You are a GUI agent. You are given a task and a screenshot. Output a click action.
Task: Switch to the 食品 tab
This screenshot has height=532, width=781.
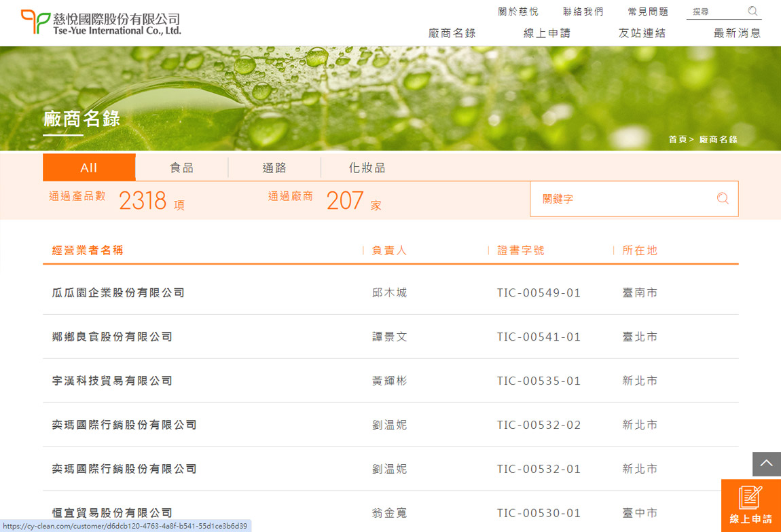click(181, 168)
